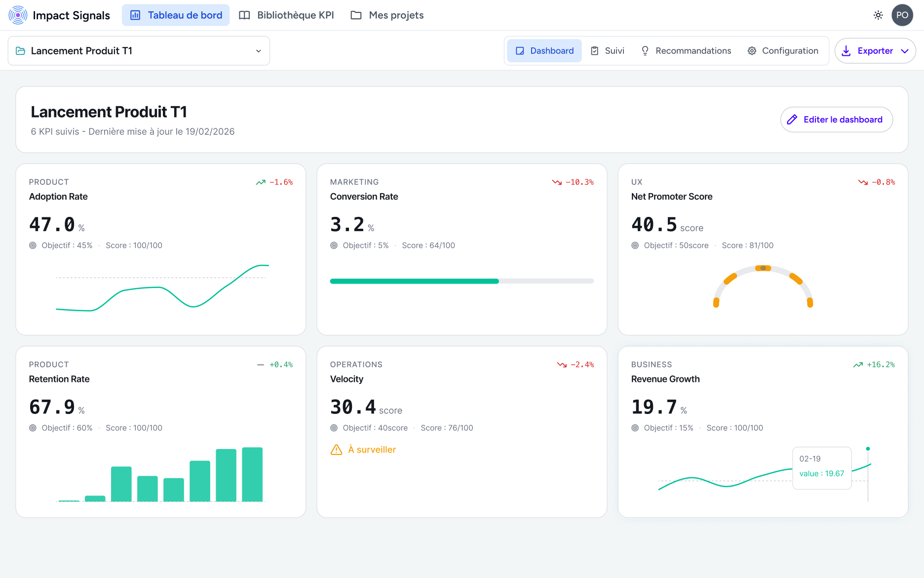This screenshot has height=578, width=924.
Task: Navigate to Mes projets
Action: click(x=387, y=15)
